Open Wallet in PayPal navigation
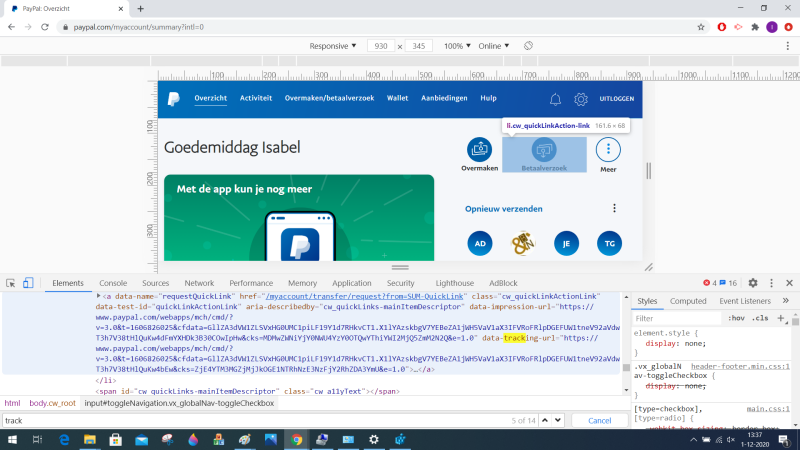The width and height of the screenshot is (800, 450). point(397,98)
